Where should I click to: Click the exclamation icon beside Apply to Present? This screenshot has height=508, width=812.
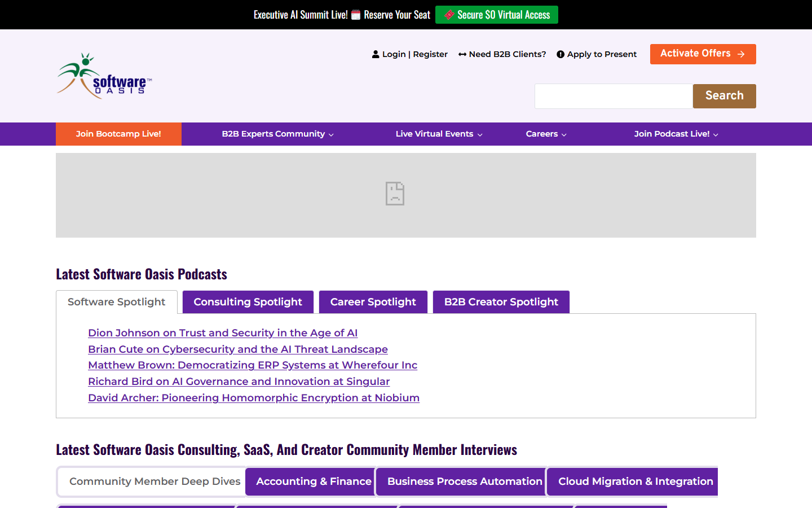(561, 54)
